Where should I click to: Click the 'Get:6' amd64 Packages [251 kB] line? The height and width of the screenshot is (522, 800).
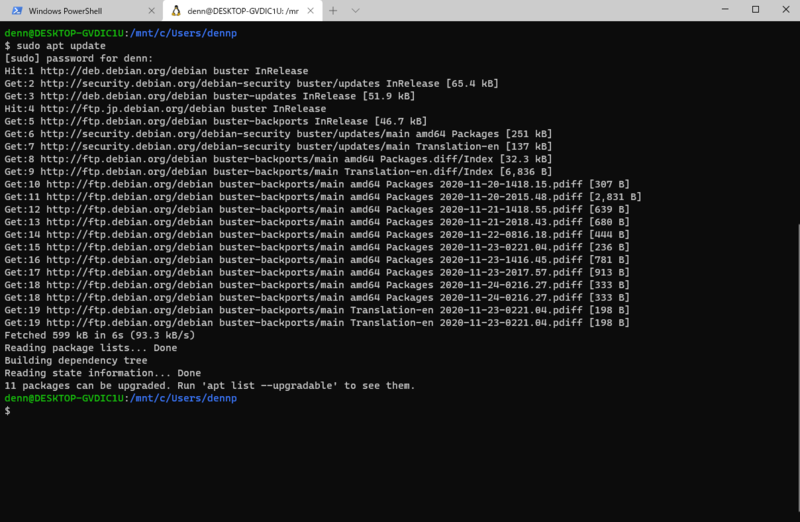coord(278,134)
